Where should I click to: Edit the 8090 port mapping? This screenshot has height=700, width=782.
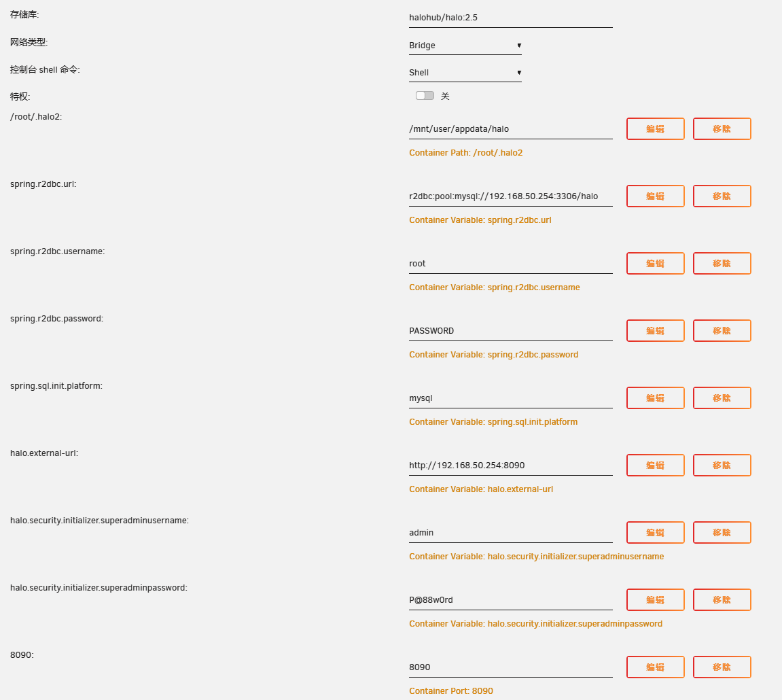click(x=655, y=667)
